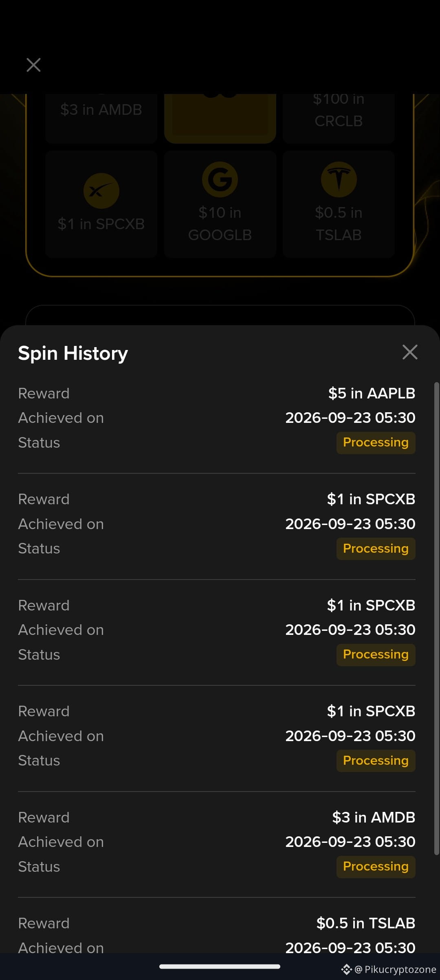This screenshot has width=440, height=980.
Task: Tap the yellow center spin tile
Action: [x=220, y=118]
